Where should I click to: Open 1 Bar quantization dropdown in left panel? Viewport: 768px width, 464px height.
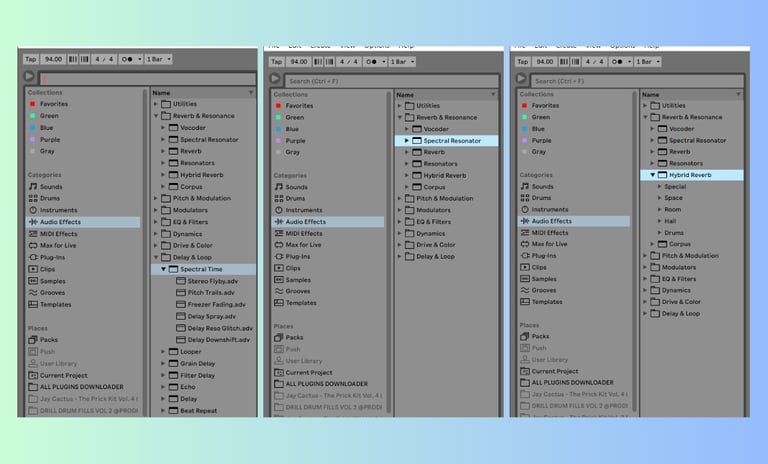coord(158,59)
